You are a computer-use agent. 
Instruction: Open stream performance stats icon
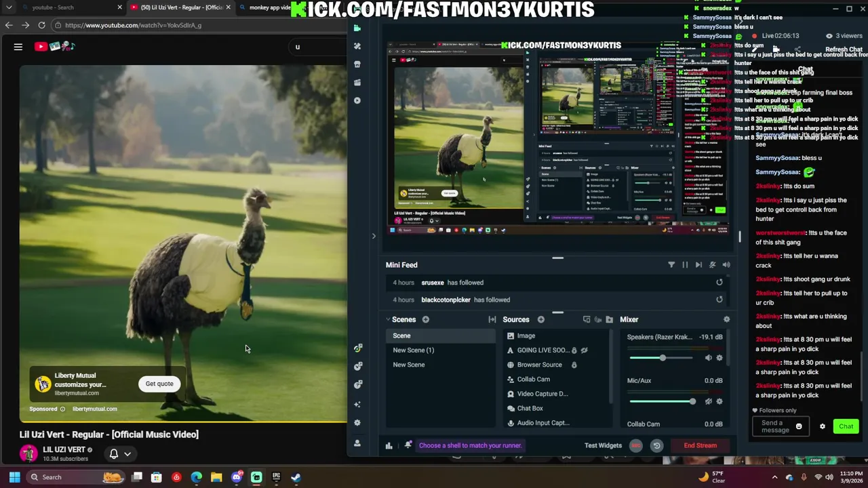pyautogui.click(x=389, y=445)
